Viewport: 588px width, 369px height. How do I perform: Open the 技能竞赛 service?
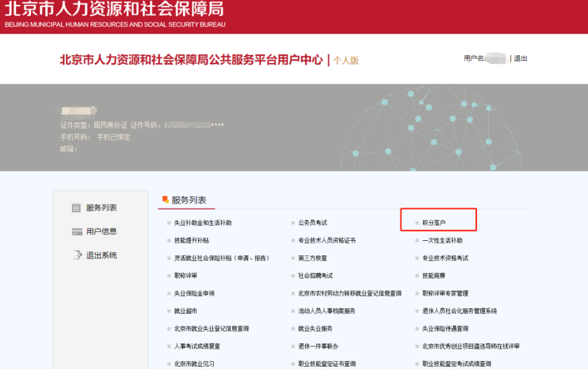434,276
